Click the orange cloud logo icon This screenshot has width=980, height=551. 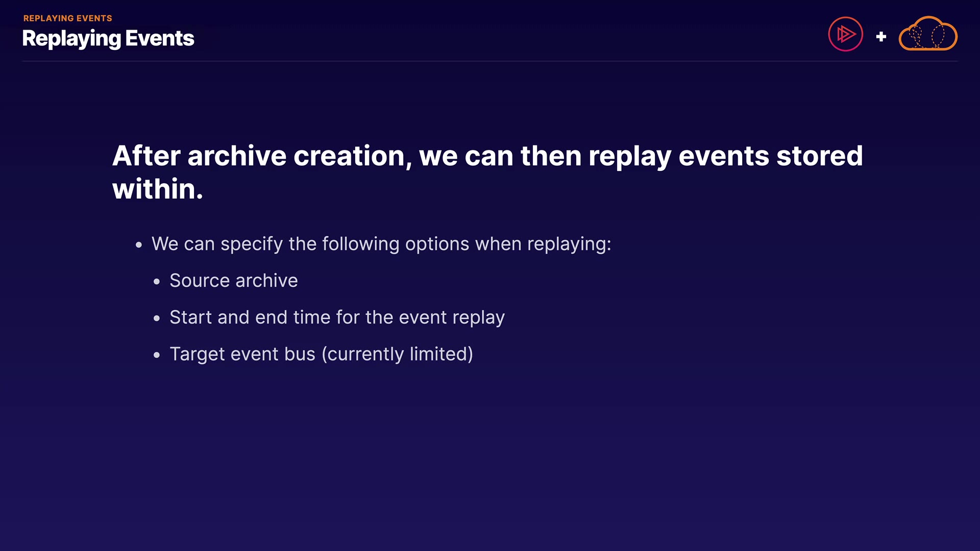(x=927, y=34)
